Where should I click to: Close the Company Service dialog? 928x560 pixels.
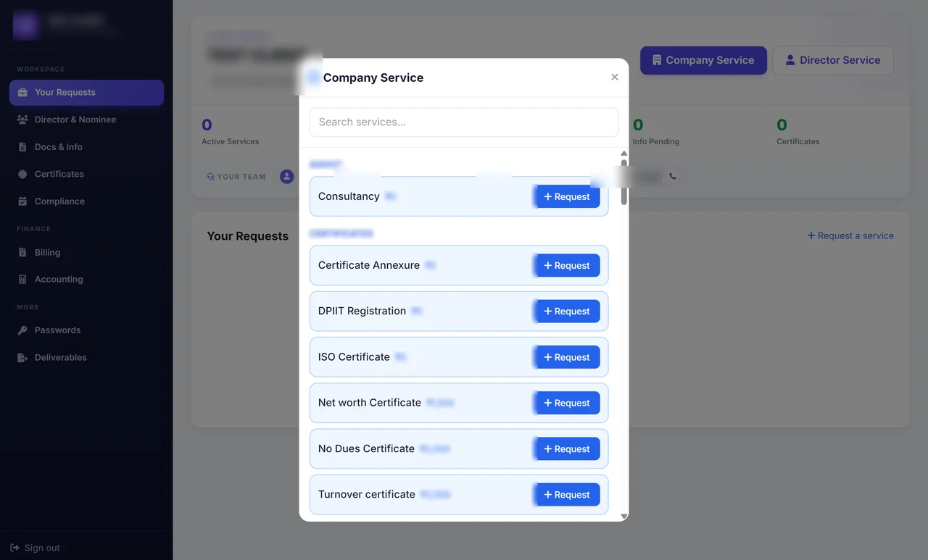(x=615, y=77)
